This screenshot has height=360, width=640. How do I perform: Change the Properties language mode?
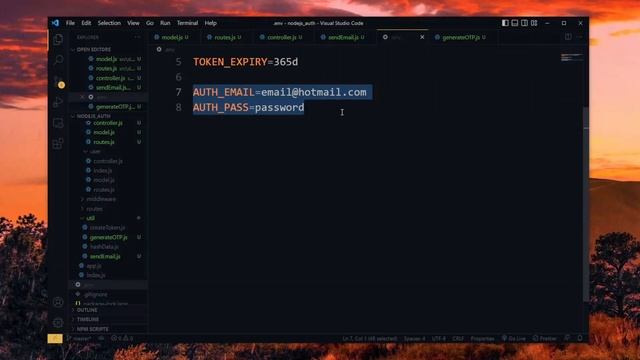coord(482,338)
